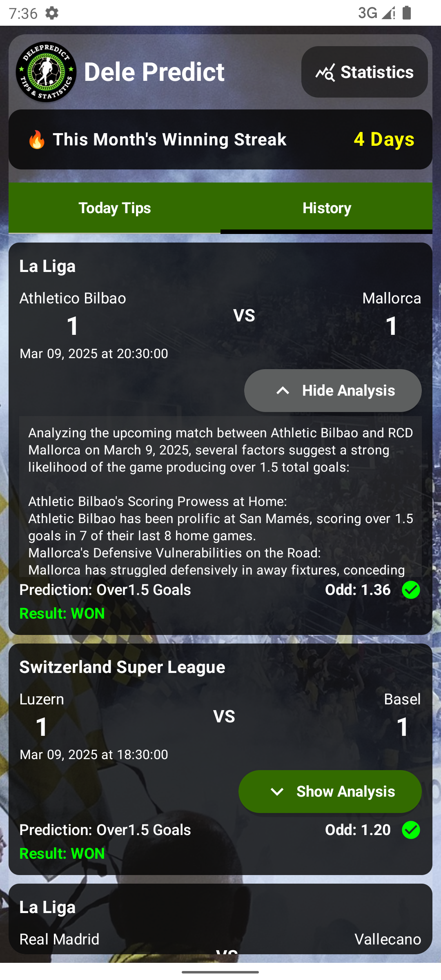Viewport: 441px width, 980px height.
Task: Tap the settings gear in status bar
Action: (x=52, y=13)
